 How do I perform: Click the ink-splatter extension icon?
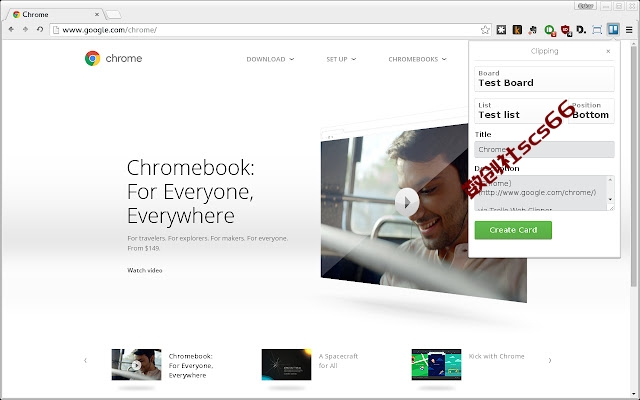[x=533, y=30]
